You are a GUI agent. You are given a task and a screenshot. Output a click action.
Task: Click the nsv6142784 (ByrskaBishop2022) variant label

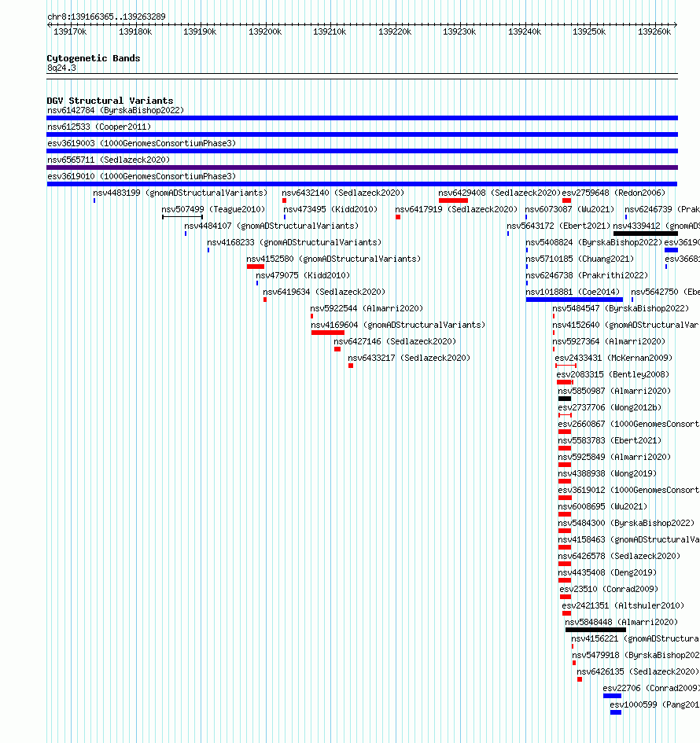pos(115,110)
